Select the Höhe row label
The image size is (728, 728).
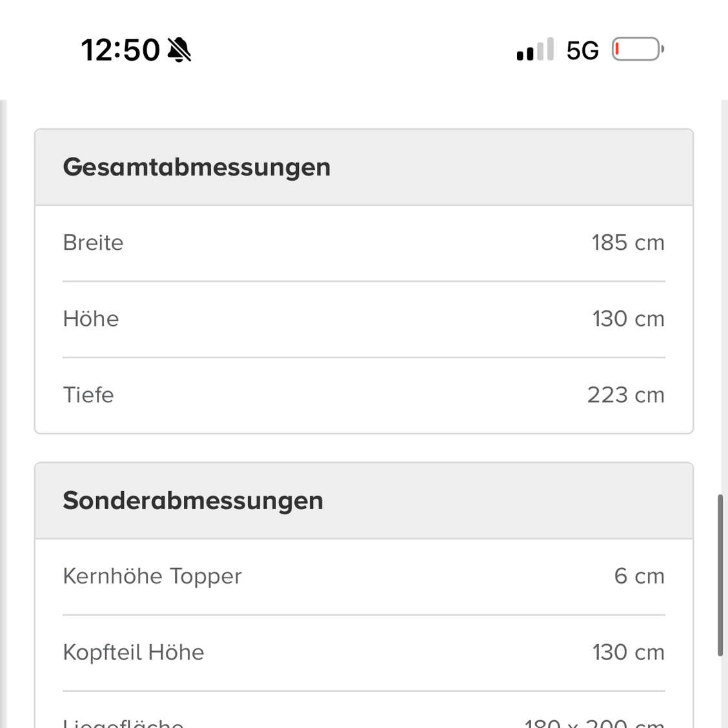pos(91,319)
